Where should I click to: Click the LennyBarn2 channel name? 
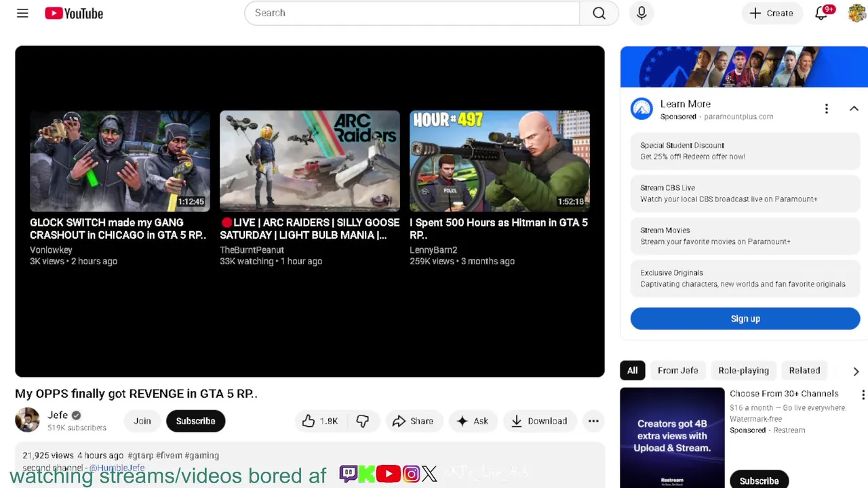click(433, 250)
